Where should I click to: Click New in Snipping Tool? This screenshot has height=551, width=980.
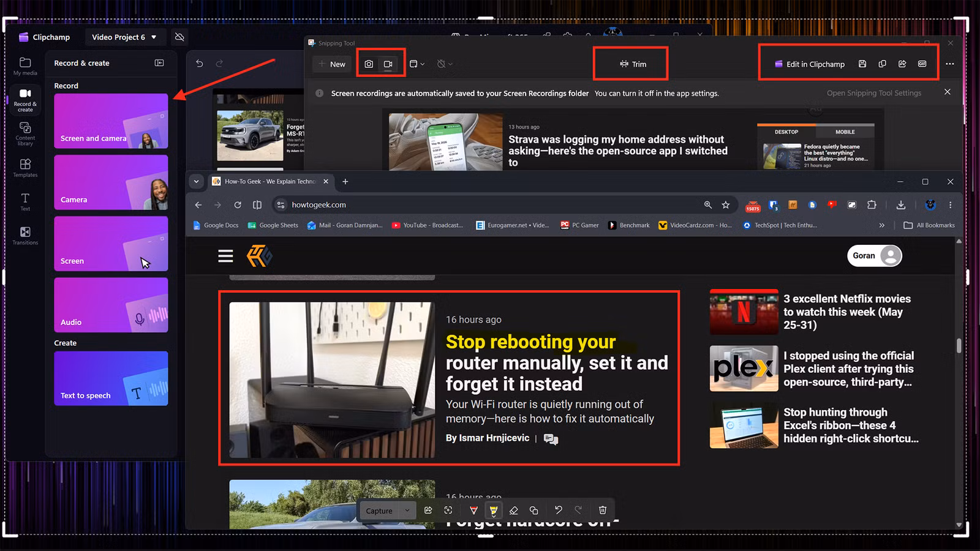332,64
